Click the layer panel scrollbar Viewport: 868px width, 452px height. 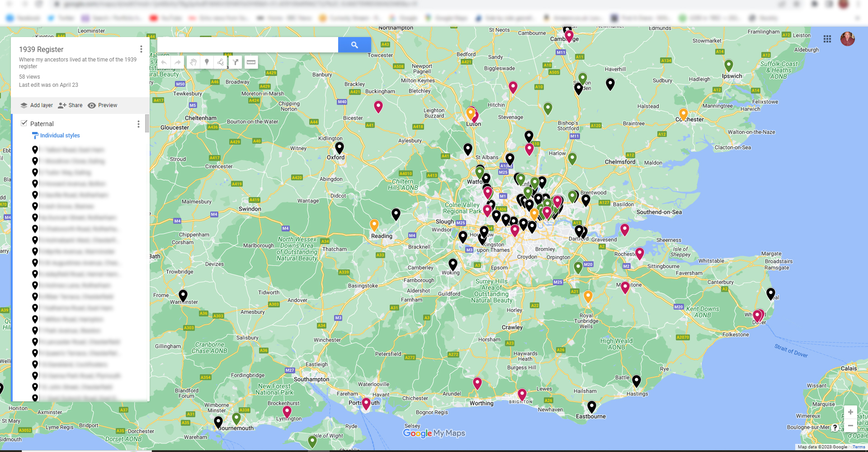coord(147,123)
